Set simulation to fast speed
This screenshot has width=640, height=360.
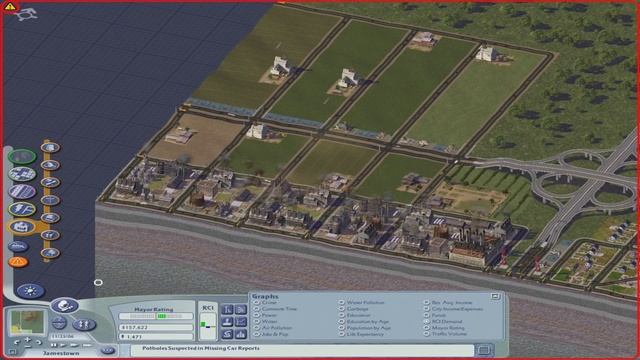[x=74, y=345]
